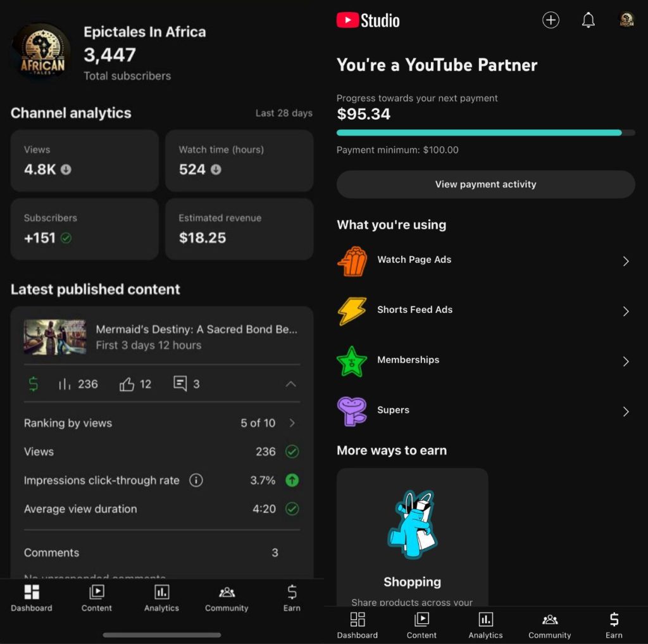Click the Average view duration 4:20 value
This screenshot has width=648, height=644.
pyautogui.click(x=264, y=508)
